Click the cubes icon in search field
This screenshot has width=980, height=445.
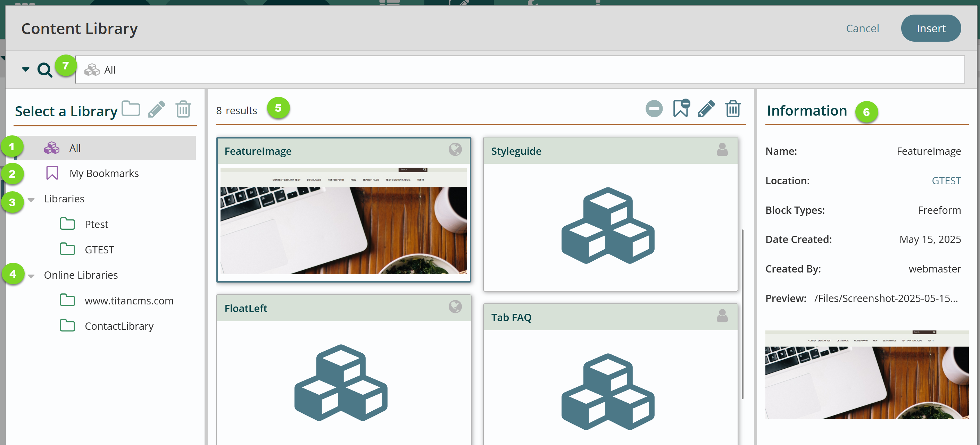click(x=92, y=70)
